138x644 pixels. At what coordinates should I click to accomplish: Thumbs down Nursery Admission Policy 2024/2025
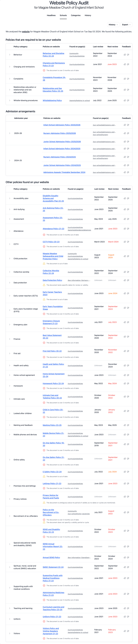128,157
